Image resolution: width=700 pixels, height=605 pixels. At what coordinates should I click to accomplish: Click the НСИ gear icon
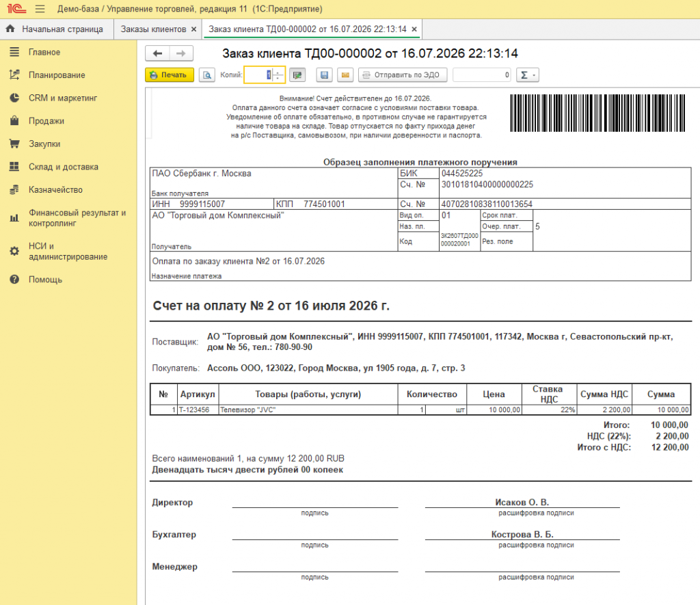click(x=14, y=252)
